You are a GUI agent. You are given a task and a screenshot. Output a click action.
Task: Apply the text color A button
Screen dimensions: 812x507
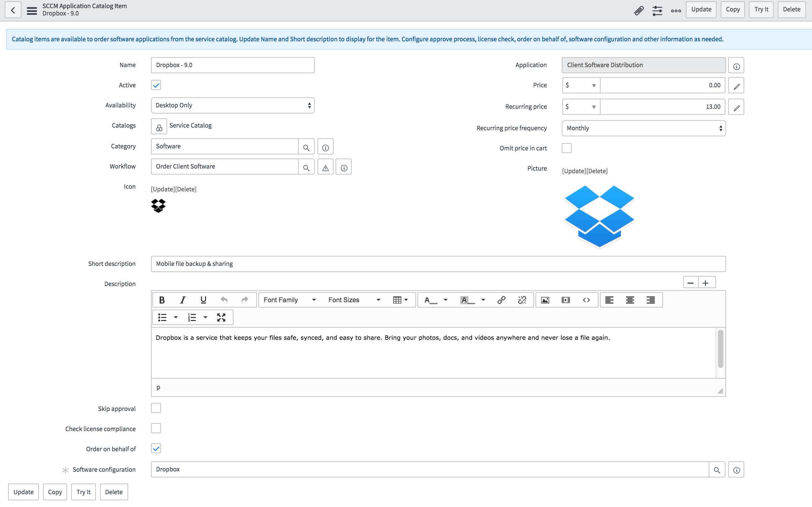431,300
